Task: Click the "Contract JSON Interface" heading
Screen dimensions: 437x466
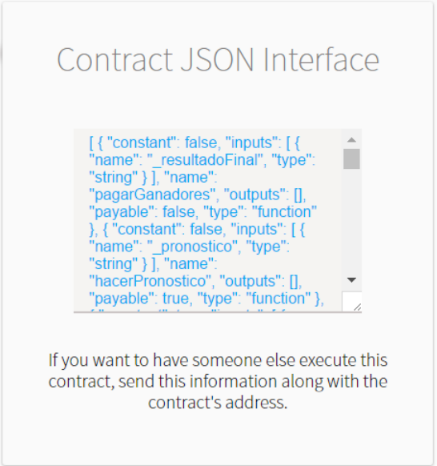Action: pyautogui.click(x=218, y=60)
